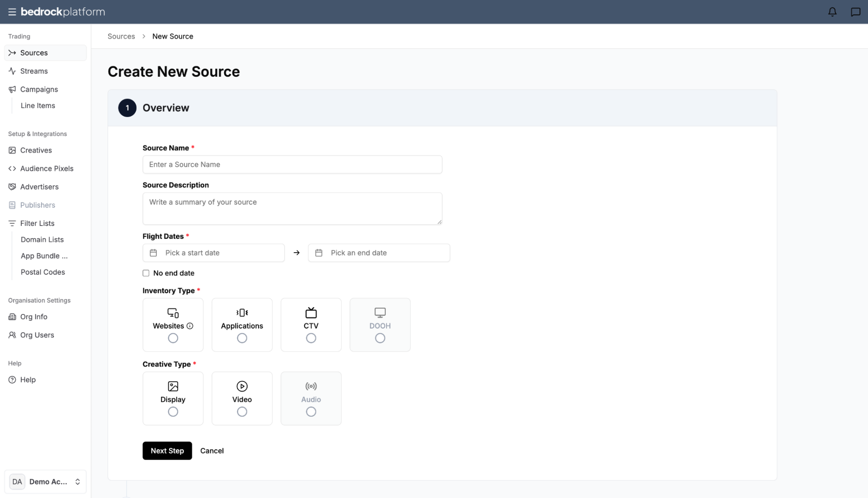
Task: Click the start date calendar icon
Action: 153,253
